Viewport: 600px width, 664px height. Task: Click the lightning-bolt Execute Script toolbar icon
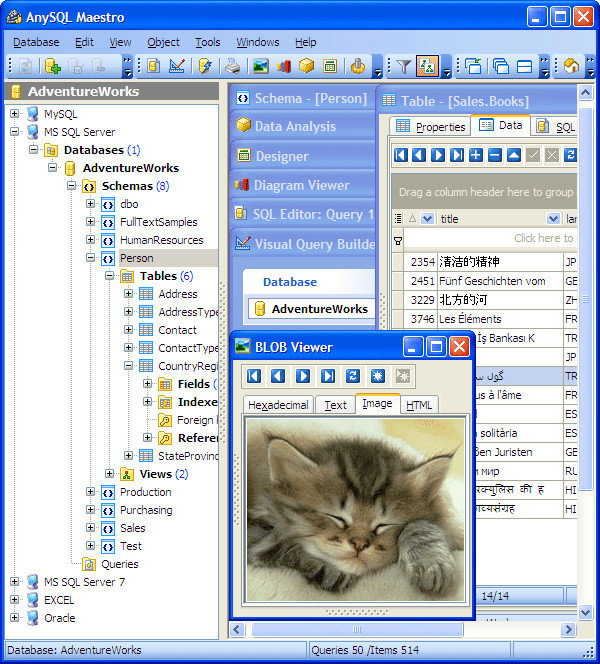[x=205, y=66]
